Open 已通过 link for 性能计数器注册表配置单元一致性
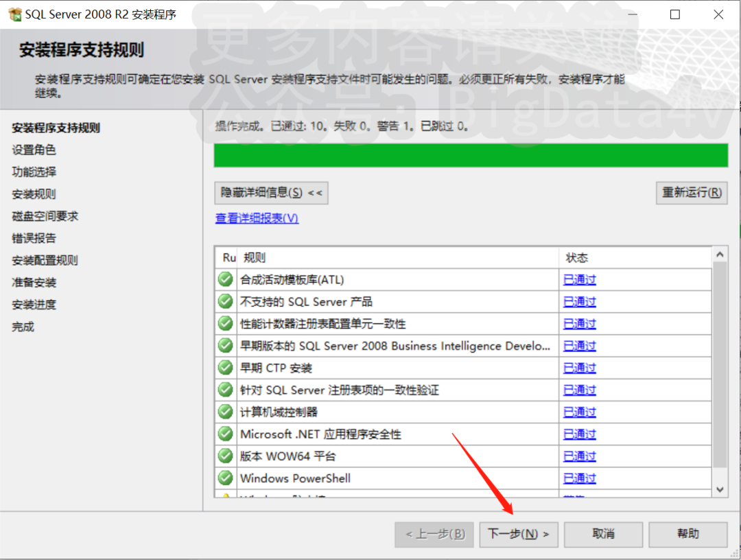741x560 pixels. 579,324
